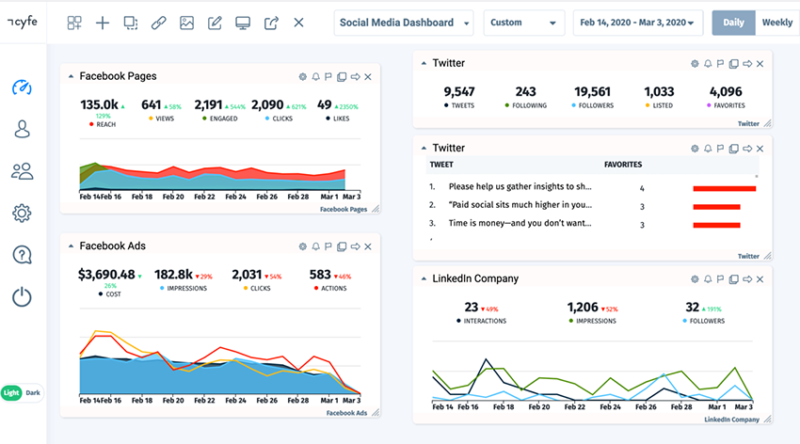800x444 pixels.
Task: Click the TWEET column header
Action: click(441, 165)
